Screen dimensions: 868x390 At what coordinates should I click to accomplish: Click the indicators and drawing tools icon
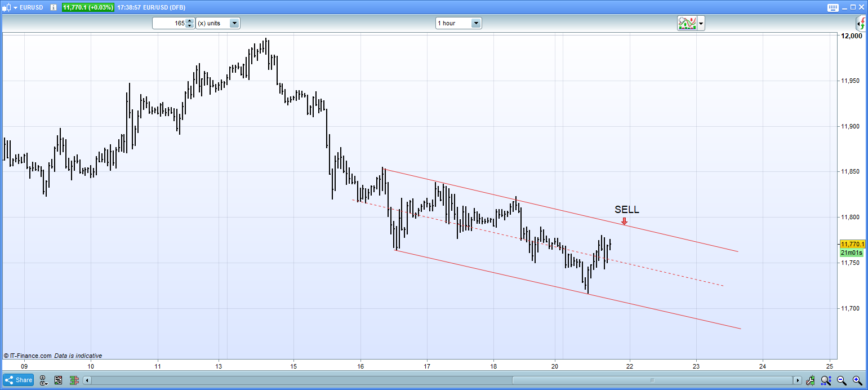(687, 23)
